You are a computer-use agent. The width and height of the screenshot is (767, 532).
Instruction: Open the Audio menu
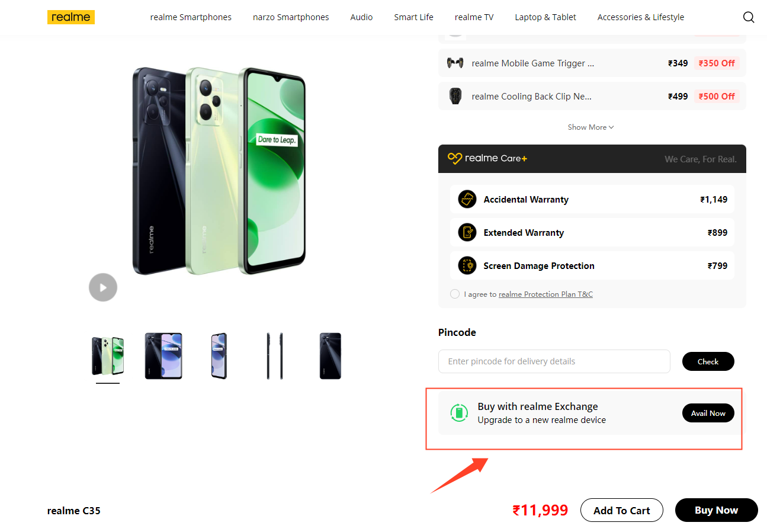(x=361, y=17)
